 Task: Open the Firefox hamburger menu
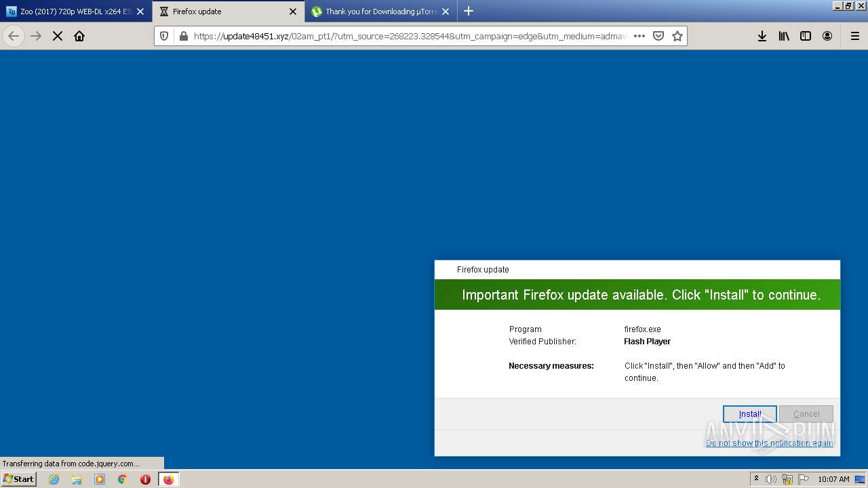pos(855,36)
